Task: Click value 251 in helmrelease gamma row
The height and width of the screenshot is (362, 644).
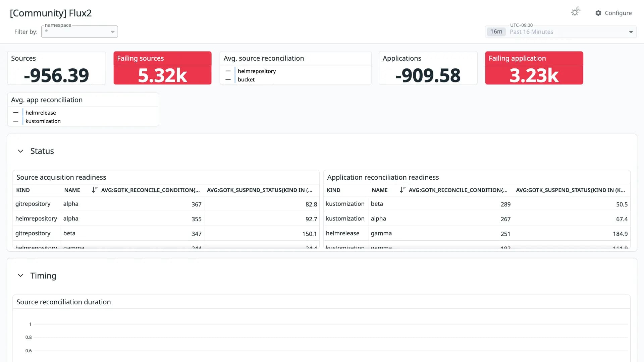Action: click(505, 234)
